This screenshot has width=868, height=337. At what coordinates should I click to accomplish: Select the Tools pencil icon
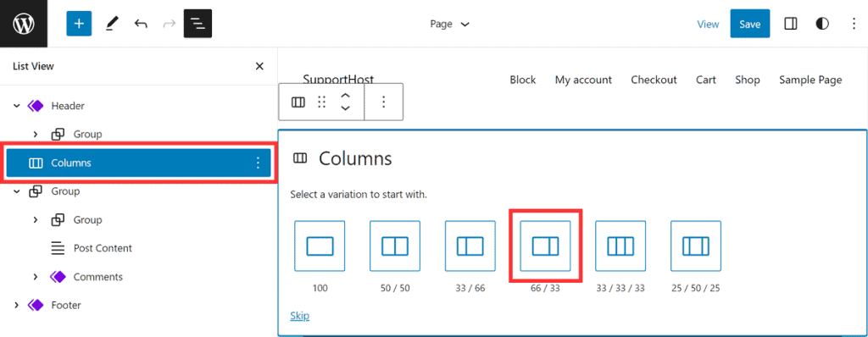click(x=111, y=24)
